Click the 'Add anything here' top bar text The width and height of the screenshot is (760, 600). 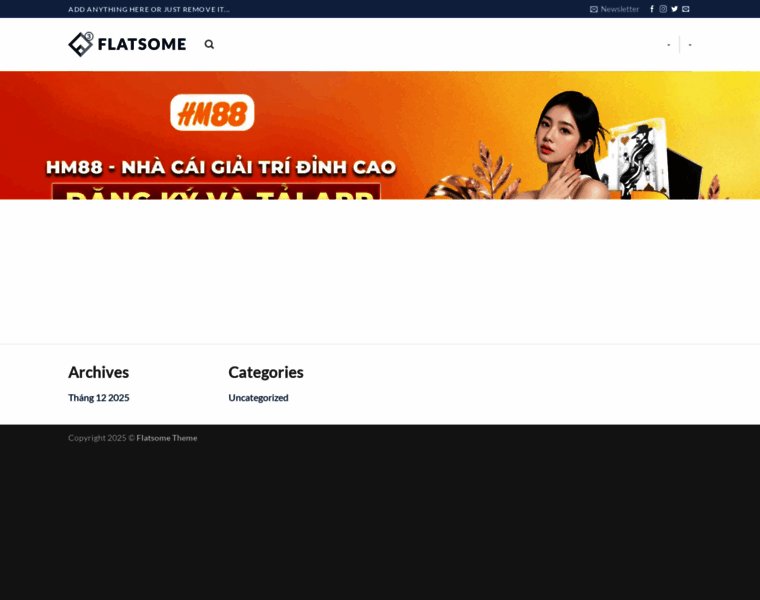(149, 9)
